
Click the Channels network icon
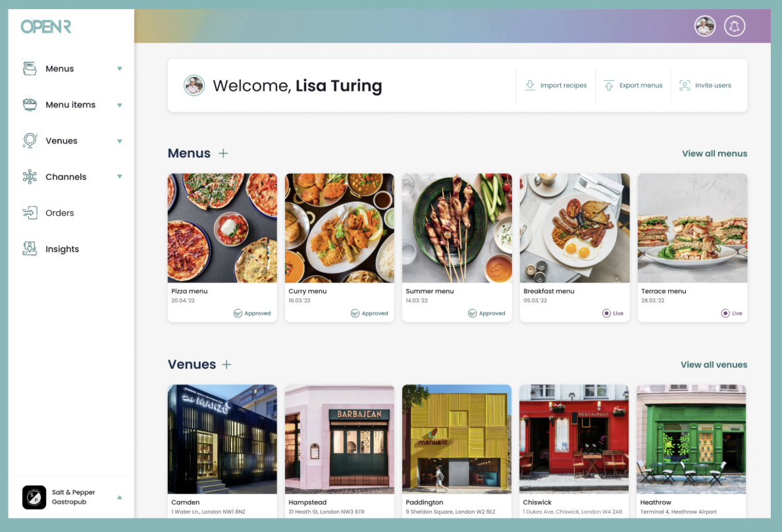tap(30, 176)
